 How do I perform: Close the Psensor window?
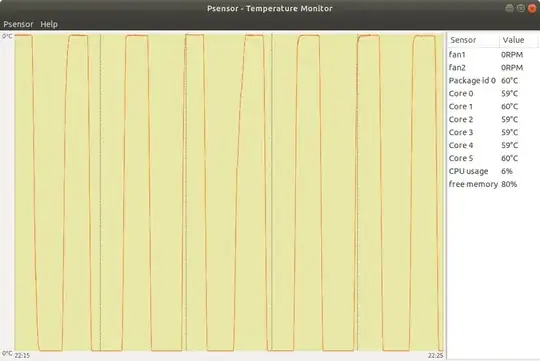pos(532,8)
